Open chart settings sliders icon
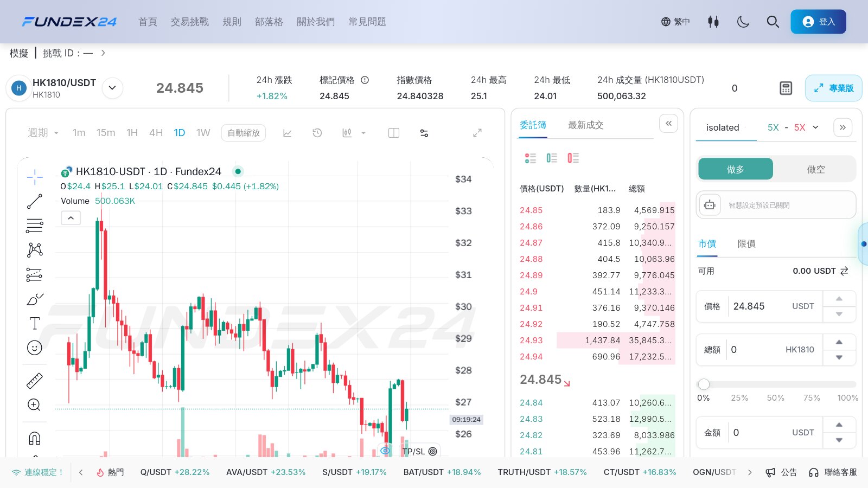Screen dimensions: 868x488 pos(424,133)
